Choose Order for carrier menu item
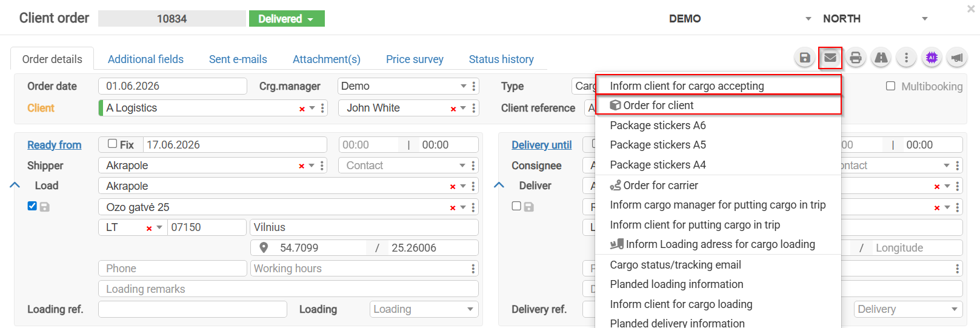This screenshot has width=980, height=328. coord(719,186)
